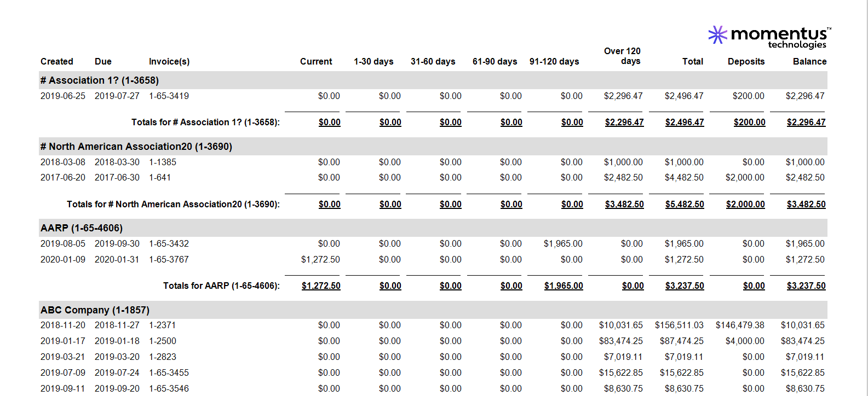Click created date 2019-08-05

tap(63, 243)
